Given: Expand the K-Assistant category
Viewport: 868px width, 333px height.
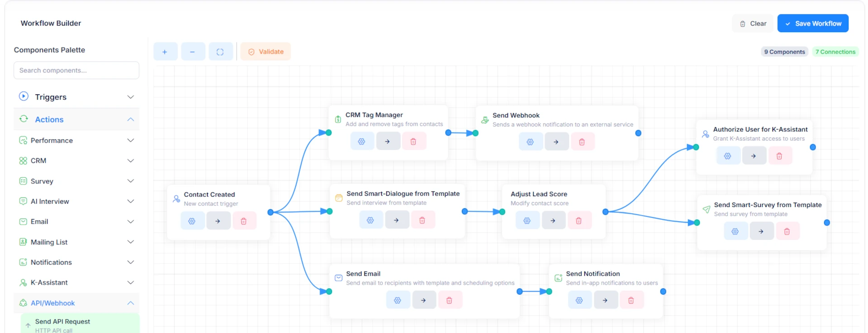Looking at the screenshot, I should [x=76, y=283].
